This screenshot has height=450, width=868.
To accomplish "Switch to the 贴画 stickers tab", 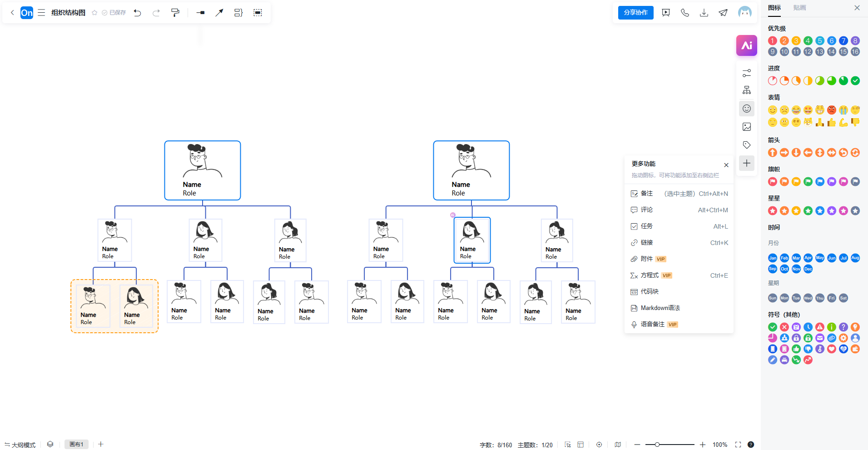I will (799, 8).
